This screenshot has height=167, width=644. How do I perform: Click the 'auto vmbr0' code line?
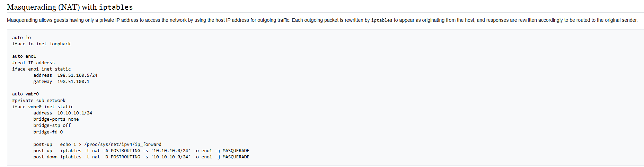coord(25,94)
